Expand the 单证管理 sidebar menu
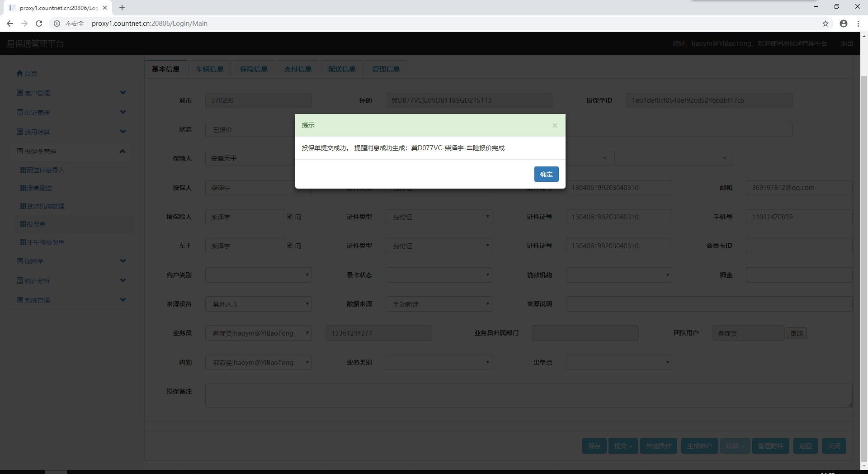This screenshot has width=868, height=474. pyautogui.click(x=71, y=112)
